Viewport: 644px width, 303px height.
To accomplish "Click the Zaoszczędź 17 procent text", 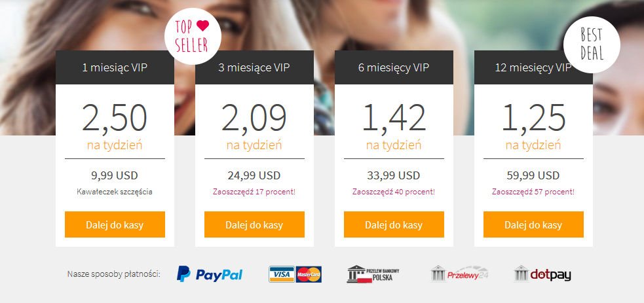I will coord(254,192).
